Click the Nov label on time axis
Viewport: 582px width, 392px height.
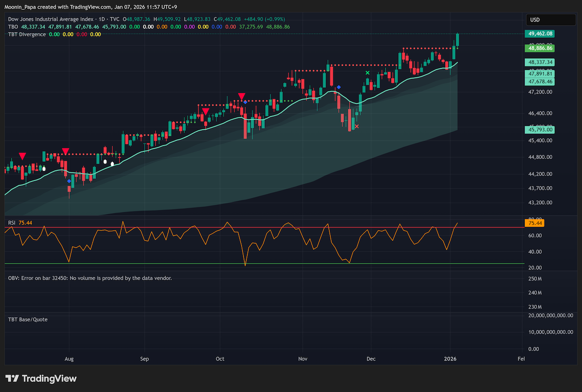pos(303,359)
